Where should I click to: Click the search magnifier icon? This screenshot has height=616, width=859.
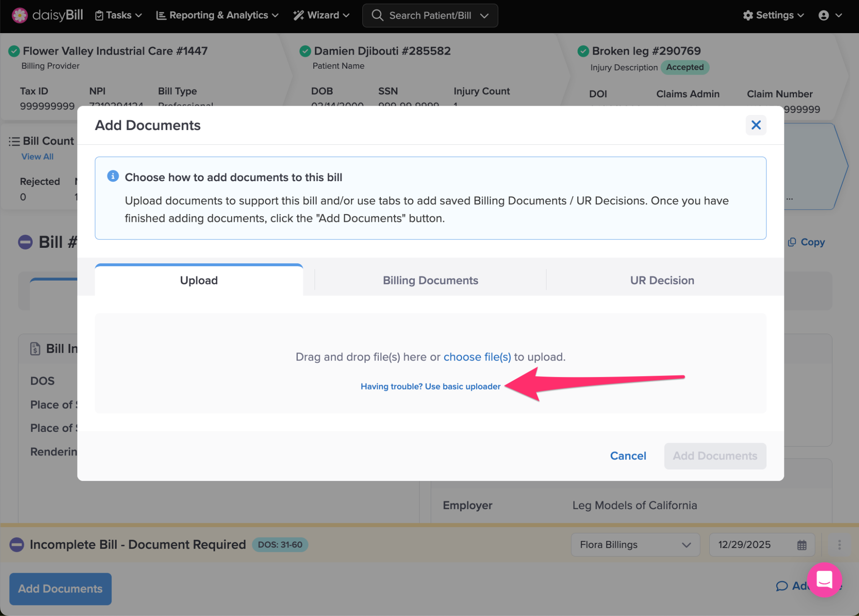coord(377,16)
